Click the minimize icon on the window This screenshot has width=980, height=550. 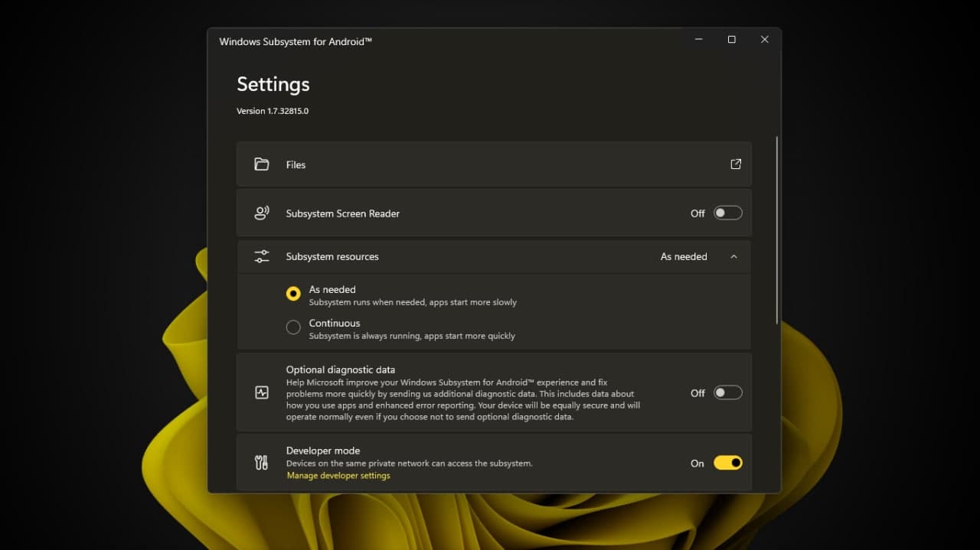point(697,39)
